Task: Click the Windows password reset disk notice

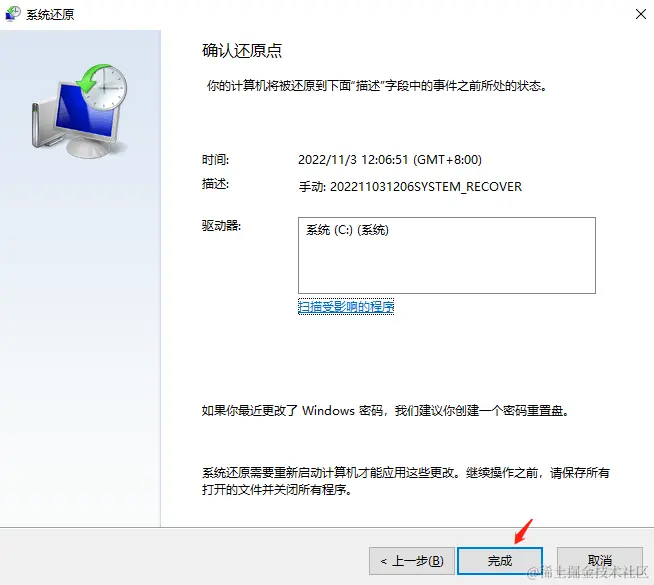Action: click(x=385, y=411)
